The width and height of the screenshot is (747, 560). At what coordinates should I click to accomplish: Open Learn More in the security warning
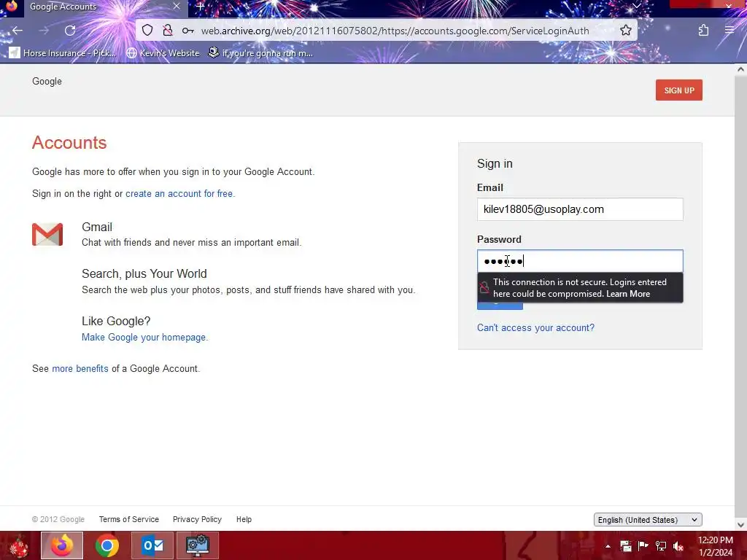tap(628, 294)
